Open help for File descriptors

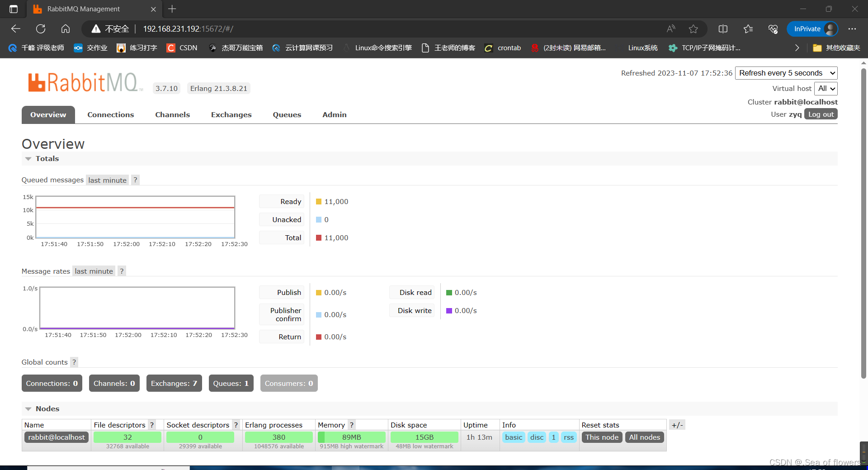tap(152, 425)
